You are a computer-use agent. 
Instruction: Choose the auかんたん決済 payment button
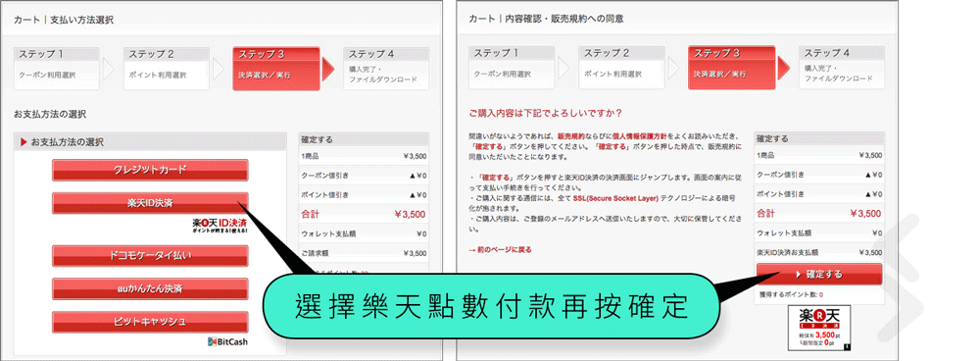150,288
